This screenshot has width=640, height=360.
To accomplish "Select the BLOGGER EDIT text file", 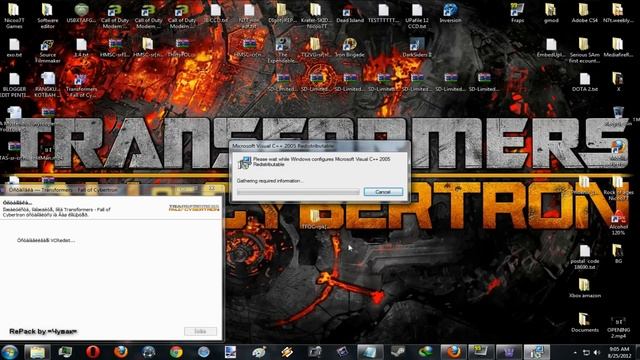I will point(14,85).
